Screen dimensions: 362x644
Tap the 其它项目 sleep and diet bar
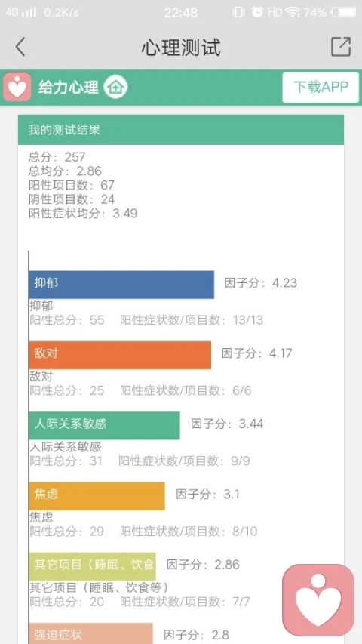(92, 566)
